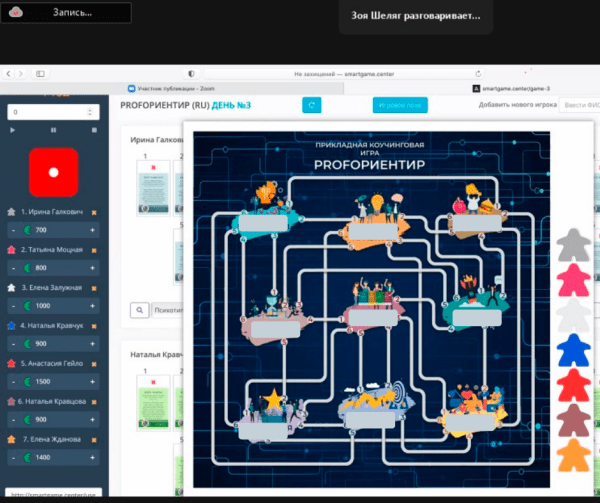The height and width of the screenshot is (503, 600).
Task: Remove player Елена Жданова
Action: pyautogui.click(x=94, y=440)
